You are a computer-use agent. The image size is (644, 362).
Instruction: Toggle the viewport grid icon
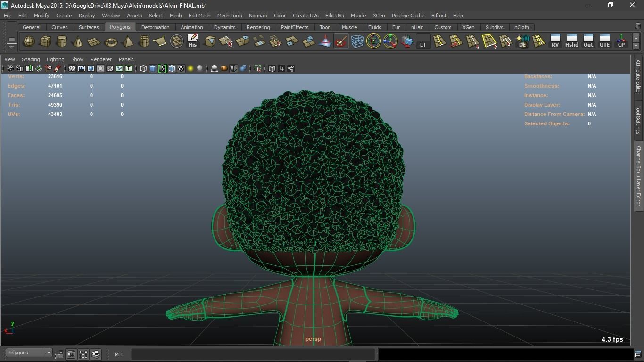point(72,68)
